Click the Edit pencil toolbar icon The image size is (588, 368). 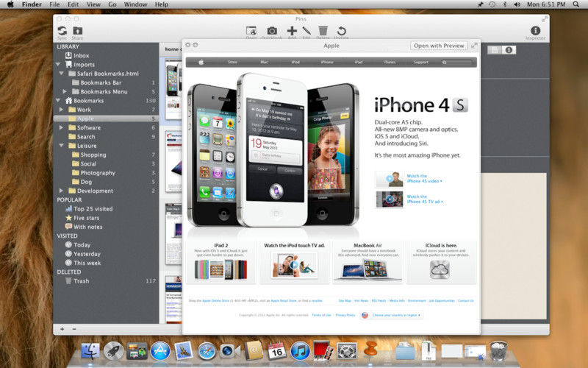[x=306, y=31]
